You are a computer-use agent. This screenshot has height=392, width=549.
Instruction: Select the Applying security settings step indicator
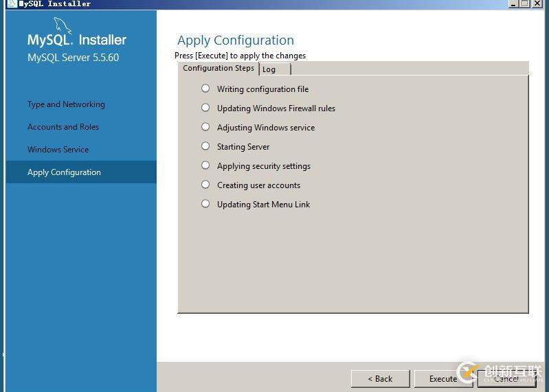[205, 165]
